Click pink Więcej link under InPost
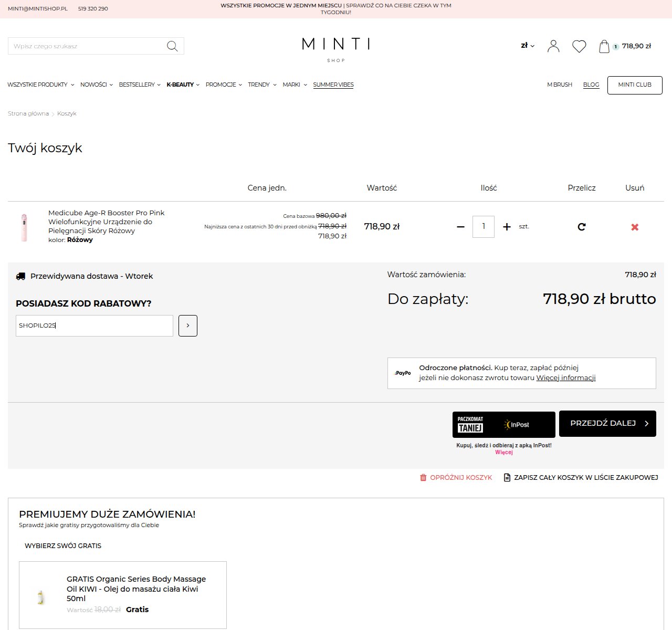This screenshot has width=672, height=630. pyautogui.click(x=504, y=452)
